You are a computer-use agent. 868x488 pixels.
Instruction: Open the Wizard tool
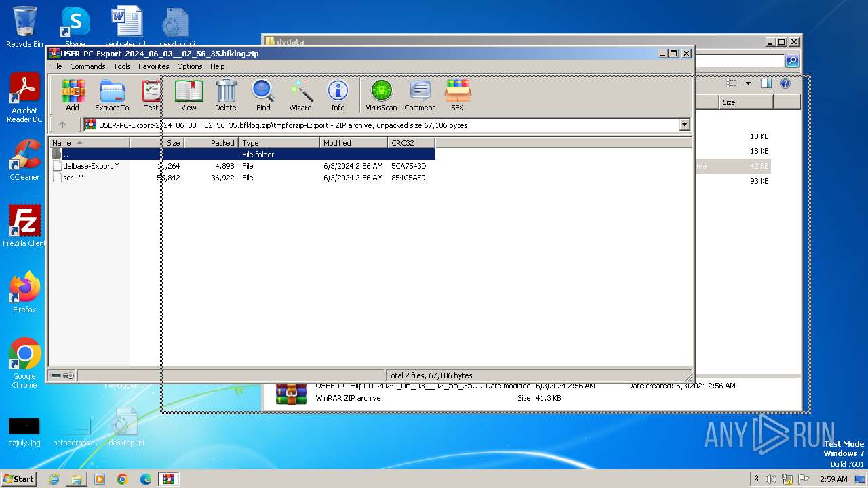[300, 95]
